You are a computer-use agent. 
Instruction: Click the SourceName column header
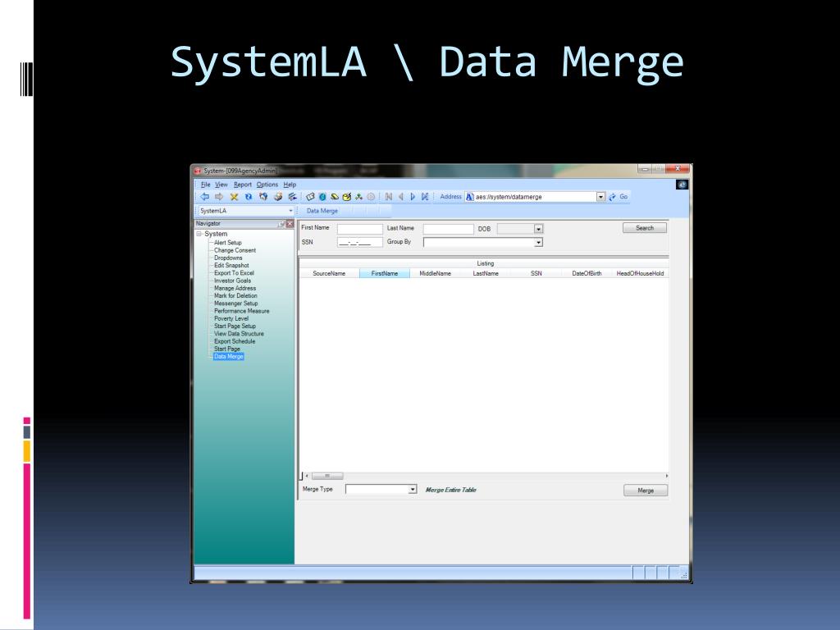329,273
